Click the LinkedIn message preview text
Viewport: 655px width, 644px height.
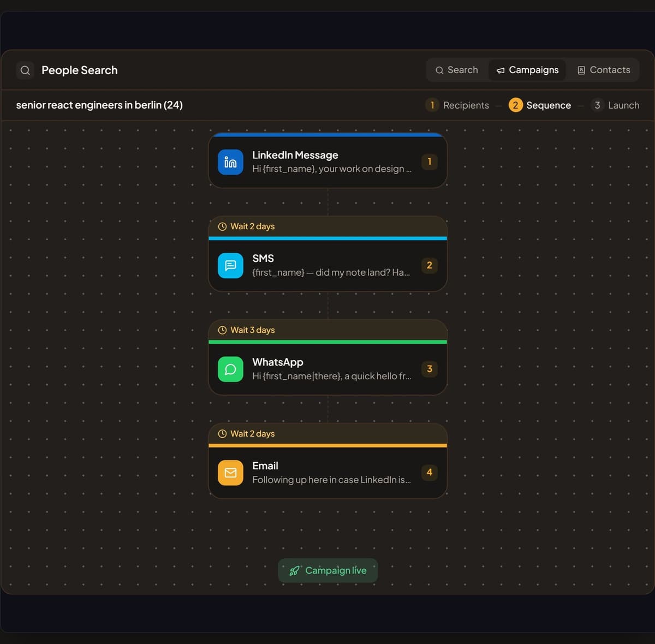(x=332, y=169)
